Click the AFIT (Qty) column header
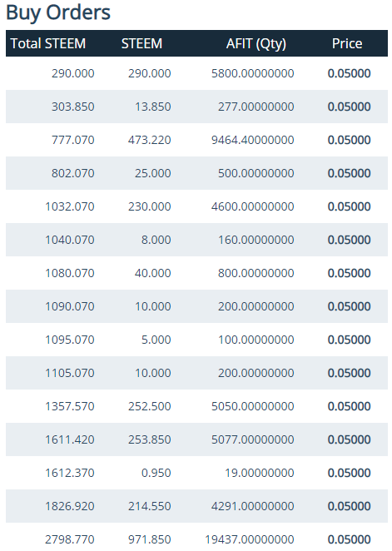This screenshot has width=392, height=551. tap(256, 43)
